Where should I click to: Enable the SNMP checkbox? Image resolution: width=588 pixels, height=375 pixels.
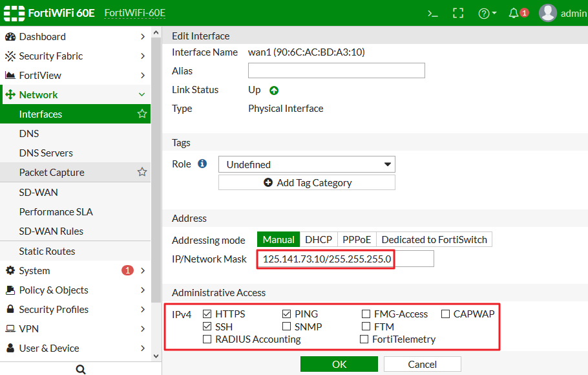pyautogui.click(x=286, y=327)
